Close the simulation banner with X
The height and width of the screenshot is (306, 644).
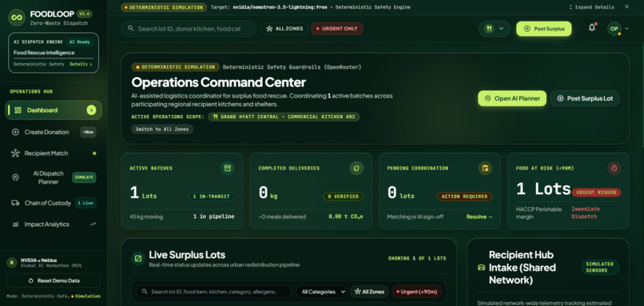(x=626, y=6)
